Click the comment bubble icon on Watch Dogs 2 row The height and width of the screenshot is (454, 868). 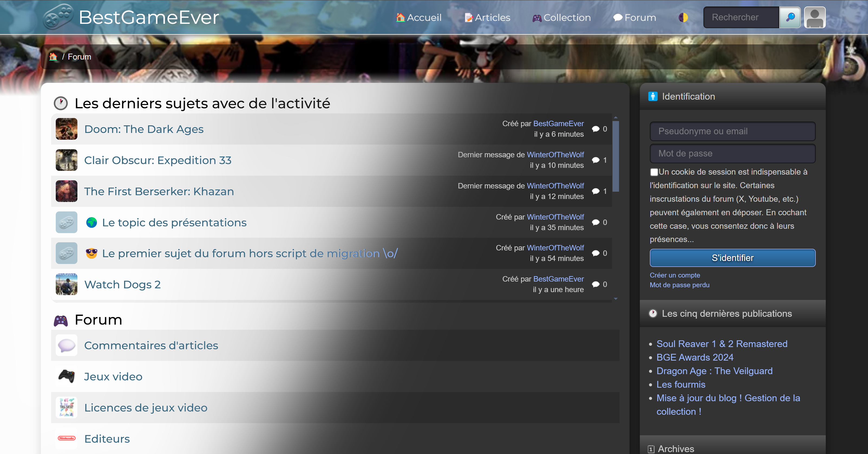[596, 285]
